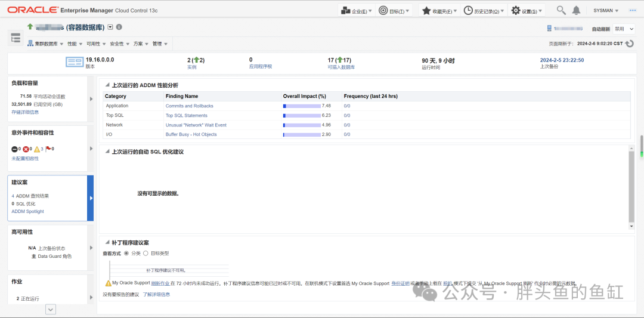Click the escalated incidents red flag icon
Viewport: 644px width, 318px height.
click(48, 149)
